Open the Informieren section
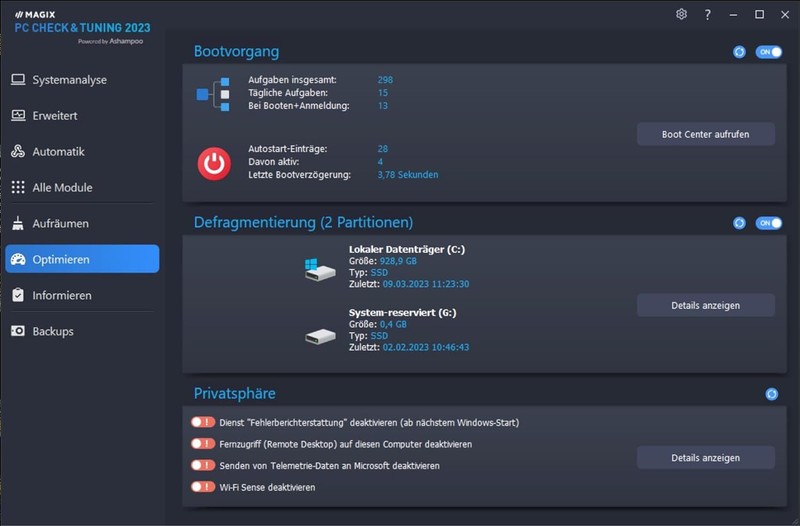Image resolution: width=800 pixels, height=526 pixels. pyautogui.click(x=82, y=295)
